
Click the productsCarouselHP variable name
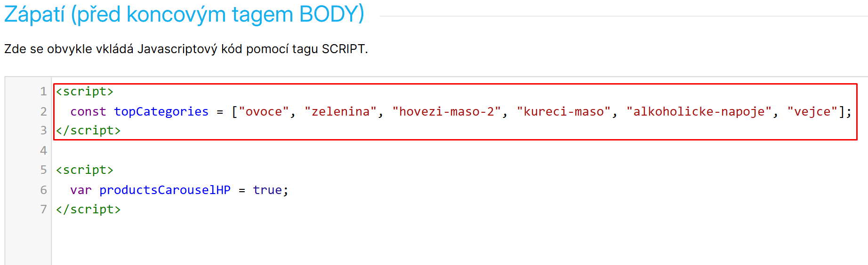pyautogui.click(x=165, y=190)
